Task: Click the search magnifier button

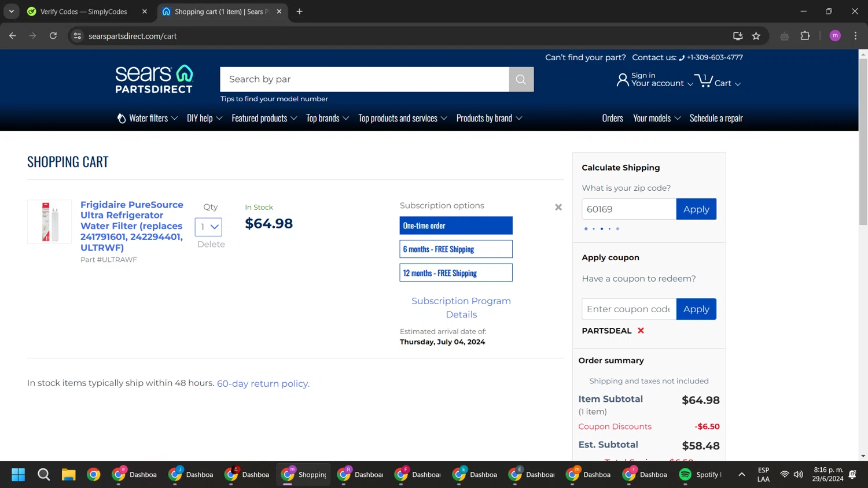Action: pyautogui.click(x=521, y=79)
